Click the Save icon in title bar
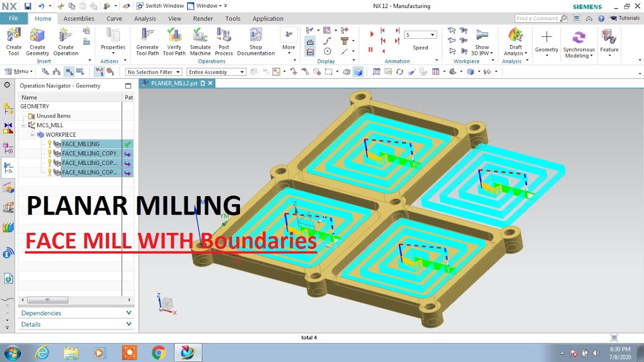 tap(27, 6)
